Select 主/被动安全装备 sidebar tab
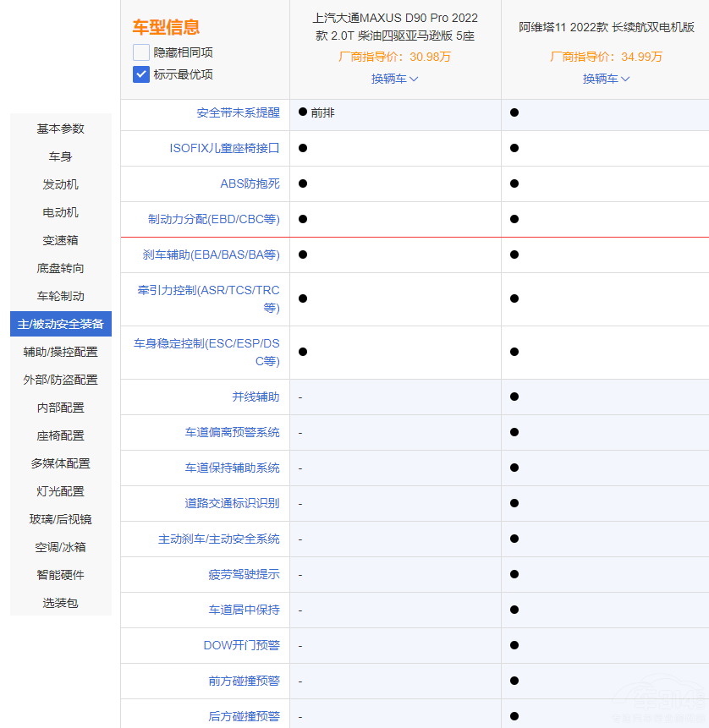The width and height of the screenshot is (709, 728). pyautogui.click(x=61, y=324)
